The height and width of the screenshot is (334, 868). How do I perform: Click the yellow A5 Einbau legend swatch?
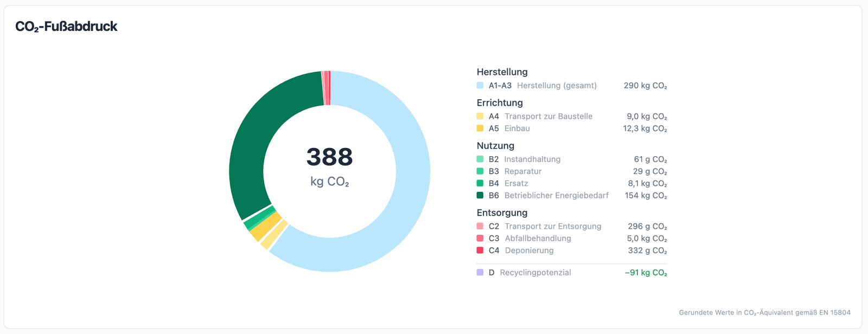coord(480,128)
